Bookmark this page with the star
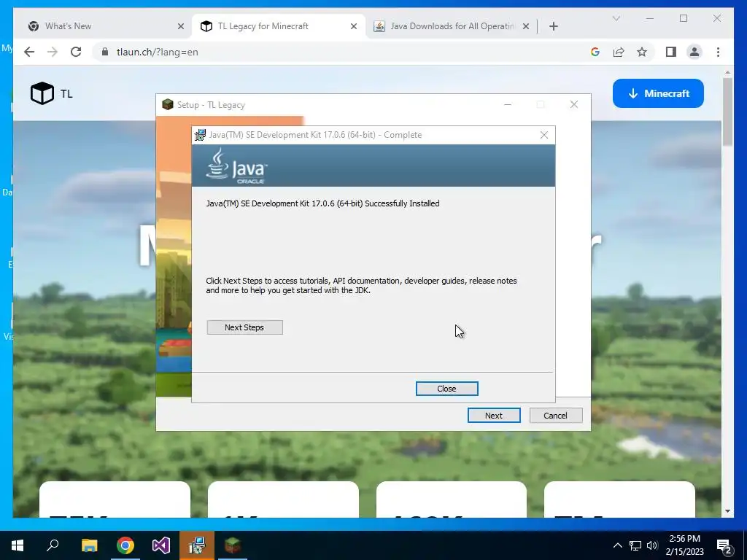The width and height of the screenshot is (747, 560). pos(642,52)
